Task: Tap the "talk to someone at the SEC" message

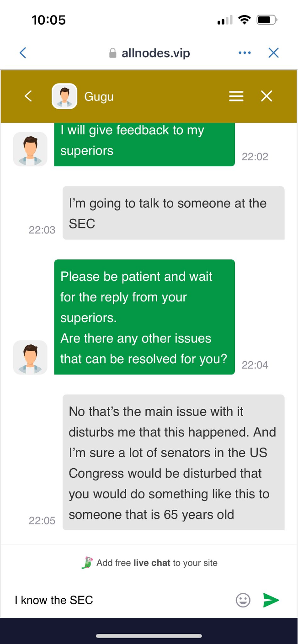Action: tap(173, 213)
